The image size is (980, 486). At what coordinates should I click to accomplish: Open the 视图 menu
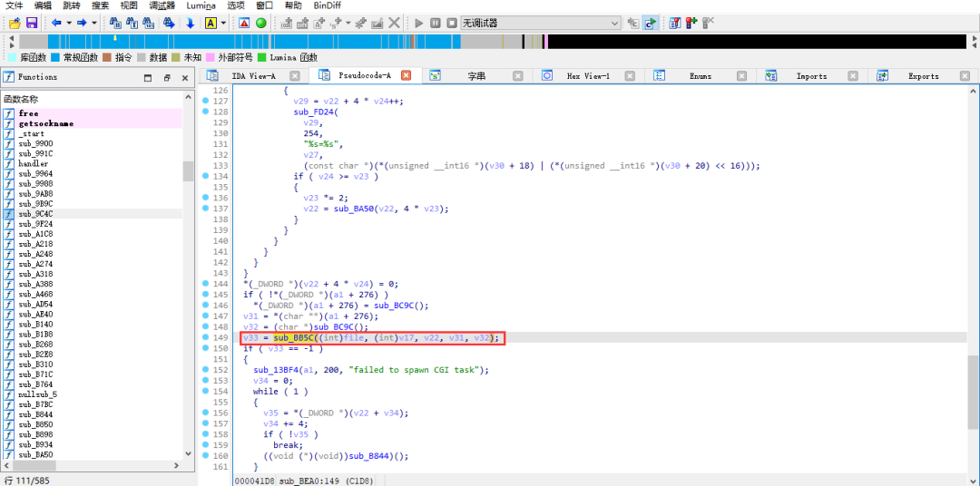[129, 5]
